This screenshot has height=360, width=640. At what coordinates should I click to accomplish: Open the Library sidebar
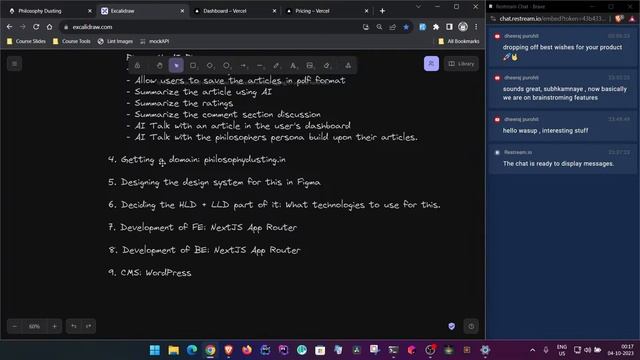461,64
